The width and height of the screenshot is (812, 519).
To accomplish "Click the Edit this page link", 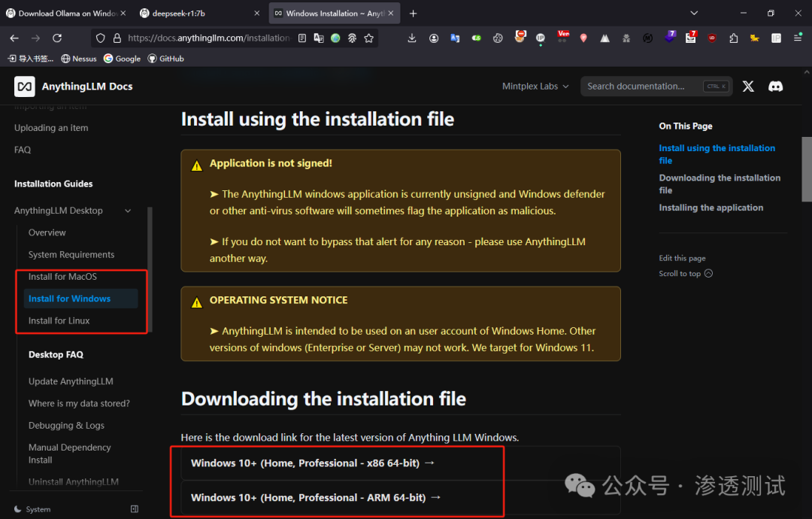I will tap(682, 258).
